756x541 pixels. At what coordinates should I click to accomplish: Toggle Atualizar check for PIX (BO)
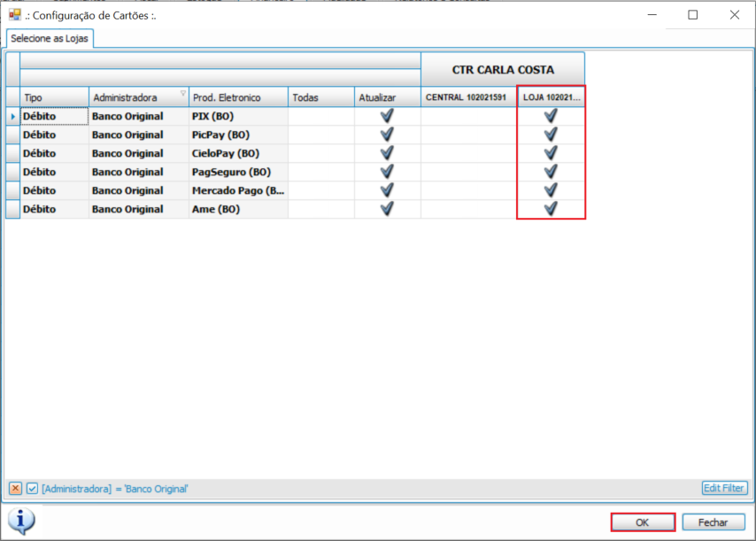[x=387, y=116]
